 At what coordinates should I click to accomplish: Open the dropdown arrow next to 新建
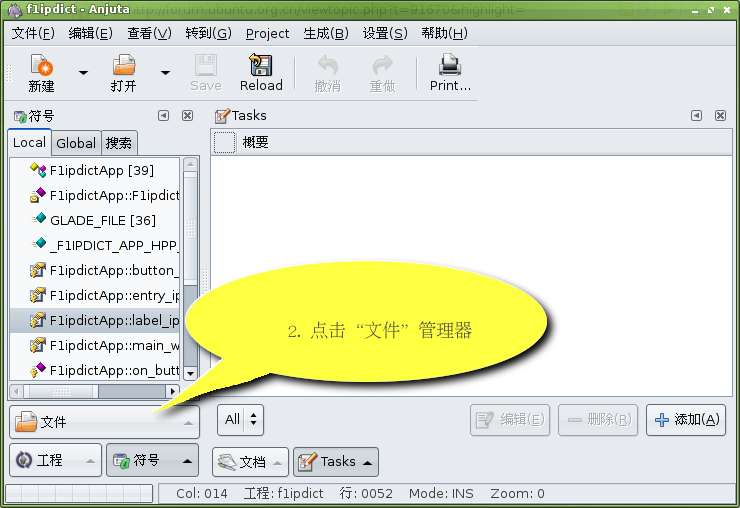(x=83, y=73)
